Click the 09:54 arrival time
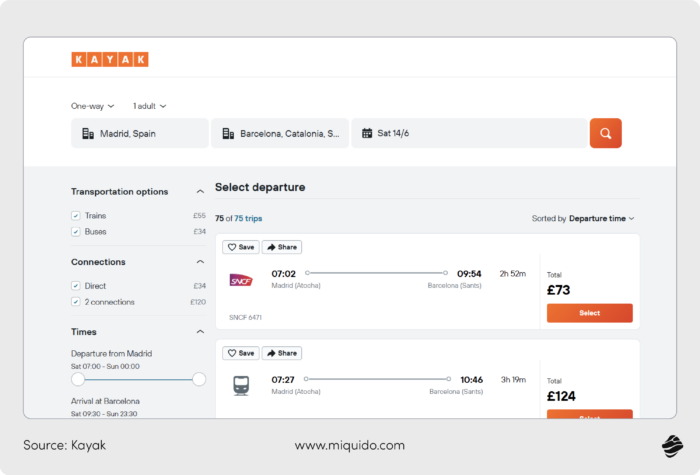The image size is (700, 475). click(x=469, y=274)
